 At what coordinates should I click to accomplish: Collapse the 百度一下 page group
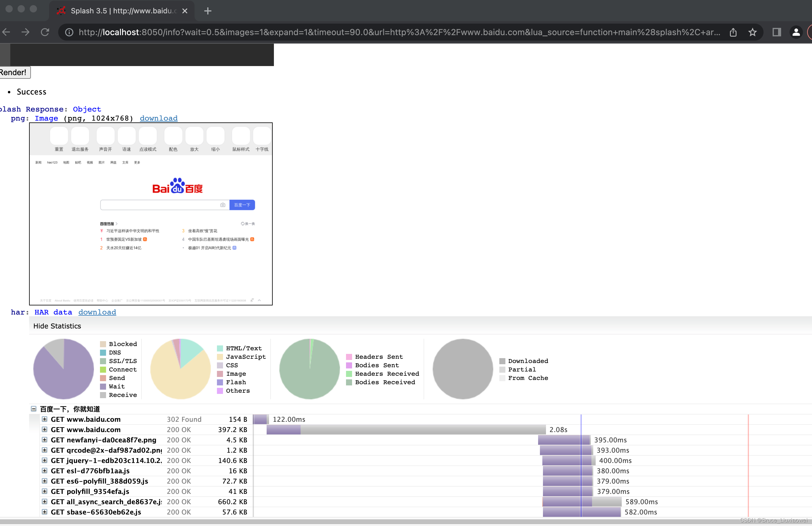pyautogui.click(x=34, y=409)
